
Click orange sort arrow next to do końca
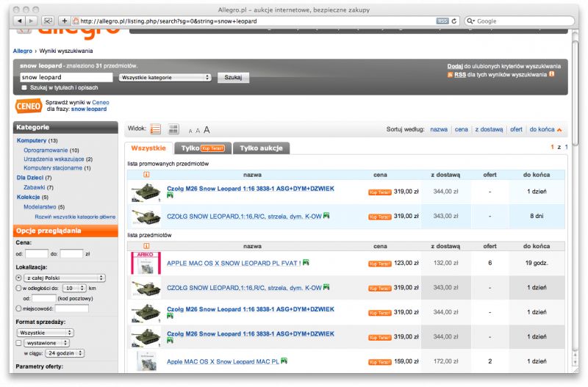[559, 130]
